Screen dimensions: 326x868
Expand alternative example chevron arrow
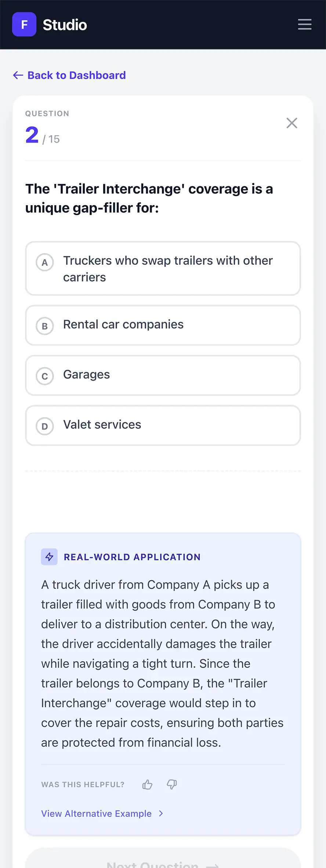[x=161, y=814]
